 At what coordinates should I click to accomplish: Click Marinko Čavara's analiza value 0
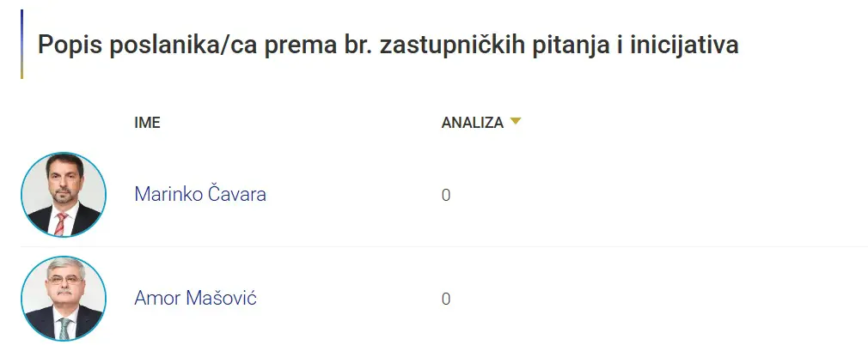coord(446,196)
